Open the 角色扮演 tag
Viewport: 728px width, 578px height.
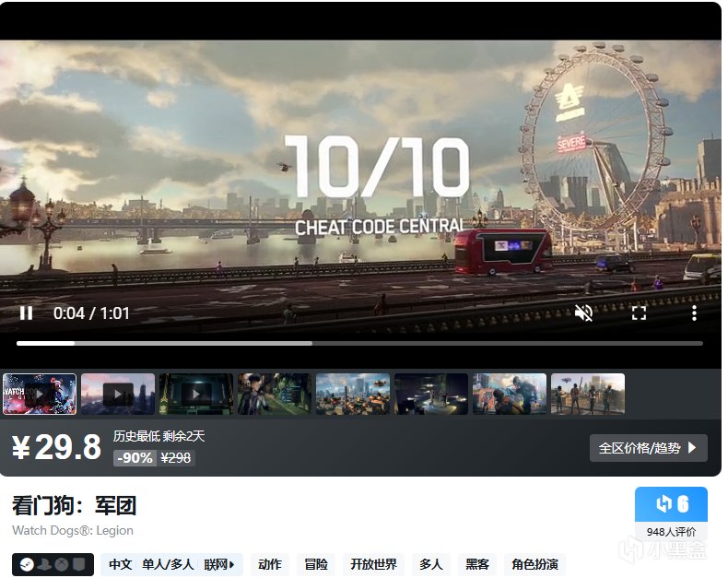534,564
